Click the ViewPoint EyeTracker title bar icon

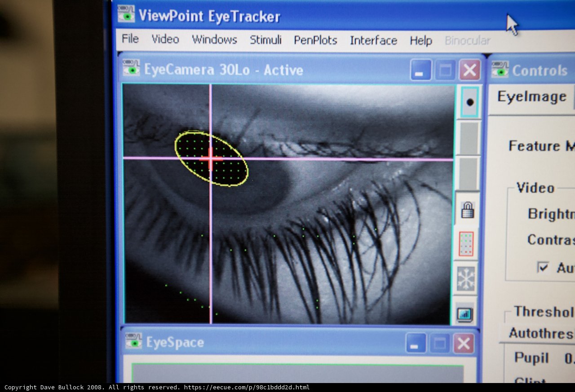click(126, 14)
